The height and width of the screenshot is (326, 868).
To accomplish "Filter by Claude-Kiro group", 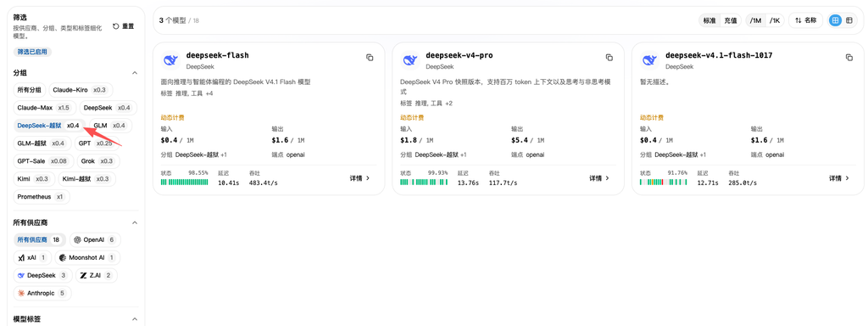I will pos(81,90).
